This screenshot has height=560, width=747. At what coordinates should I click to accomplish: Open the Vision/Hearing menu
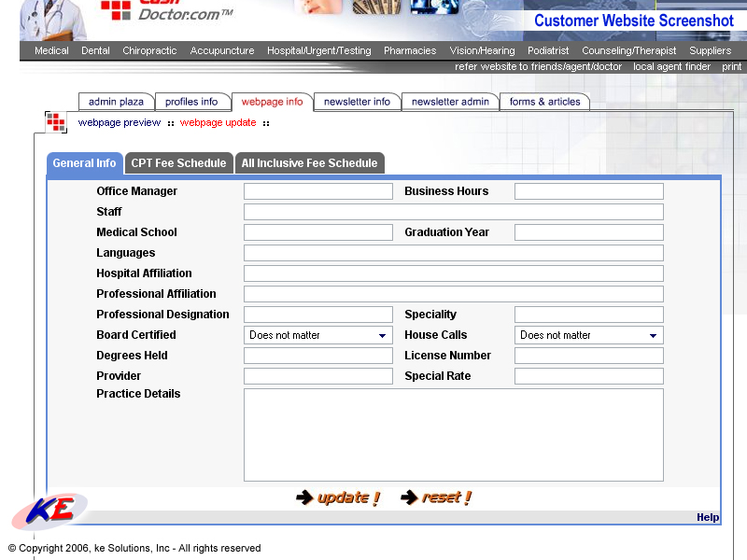tap(482, 50)
